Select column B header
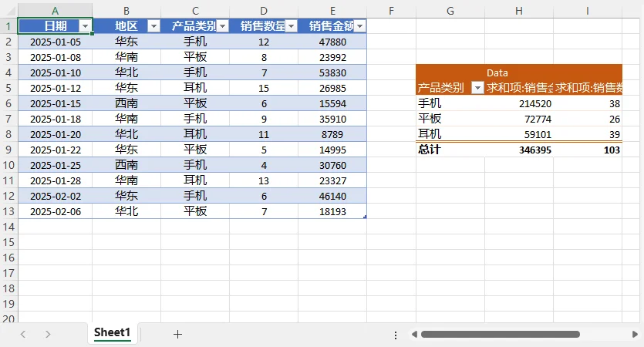 coord(126,11)
